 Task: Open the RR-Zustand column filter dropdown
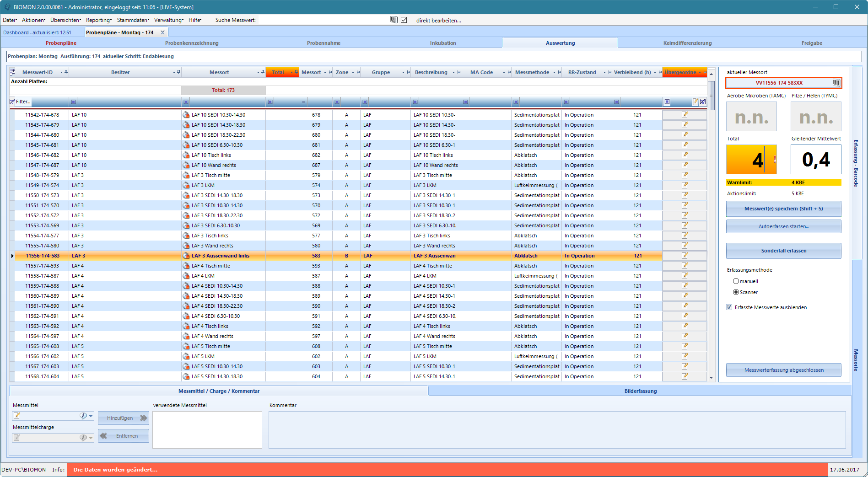604,72
